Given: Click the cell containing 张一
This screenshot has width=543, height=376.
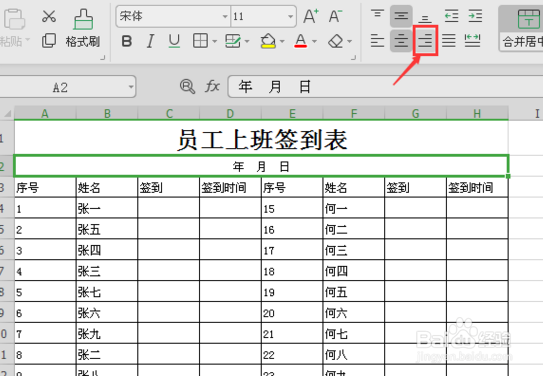Looking at the screenshot, I should 107,208.
